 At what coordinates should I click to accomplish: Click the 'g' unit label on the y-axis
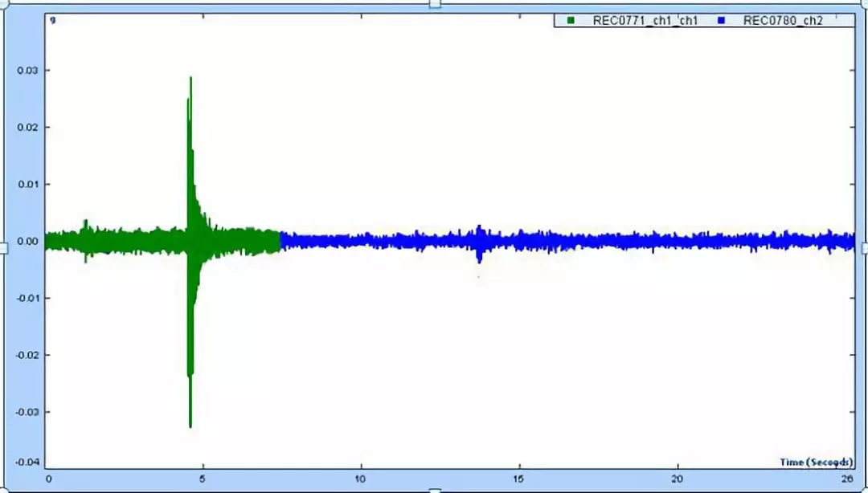pyautogui.click(x=53, y=18)
